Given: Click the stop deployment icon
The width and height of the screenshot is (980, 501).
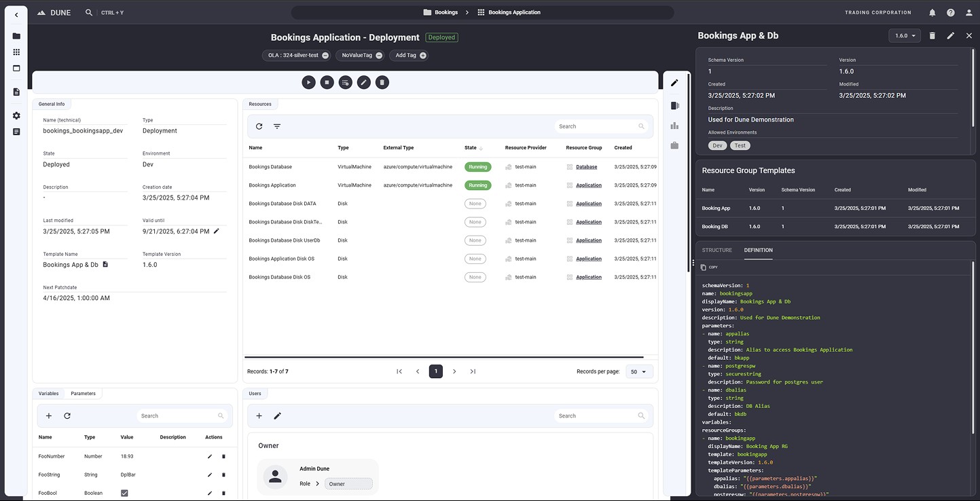Looking at the screenshot, I should pos(327,82).
